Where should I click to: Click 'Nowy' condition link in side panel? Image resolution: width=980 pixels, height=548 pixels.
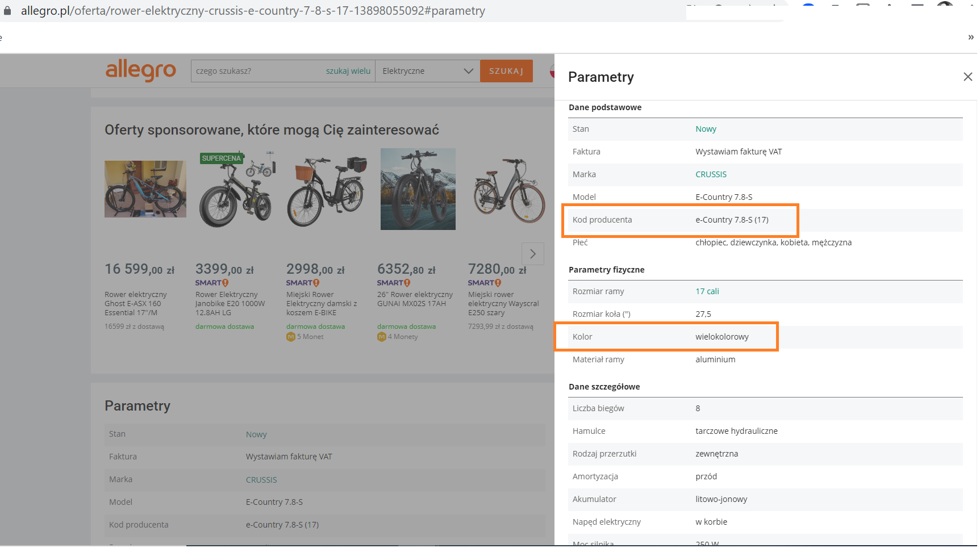click(x=706, y=129)
